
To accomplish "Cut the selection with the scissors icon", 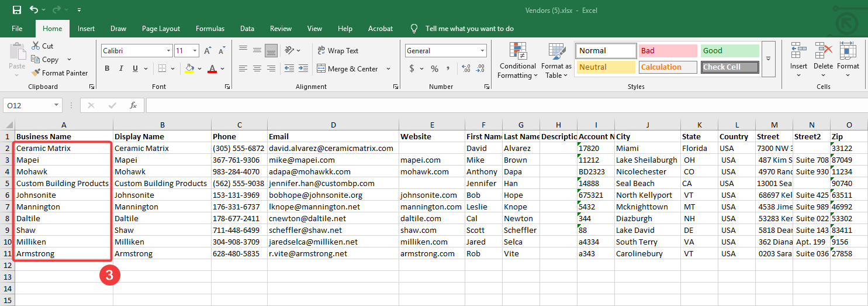I will (x=36, y=46).
